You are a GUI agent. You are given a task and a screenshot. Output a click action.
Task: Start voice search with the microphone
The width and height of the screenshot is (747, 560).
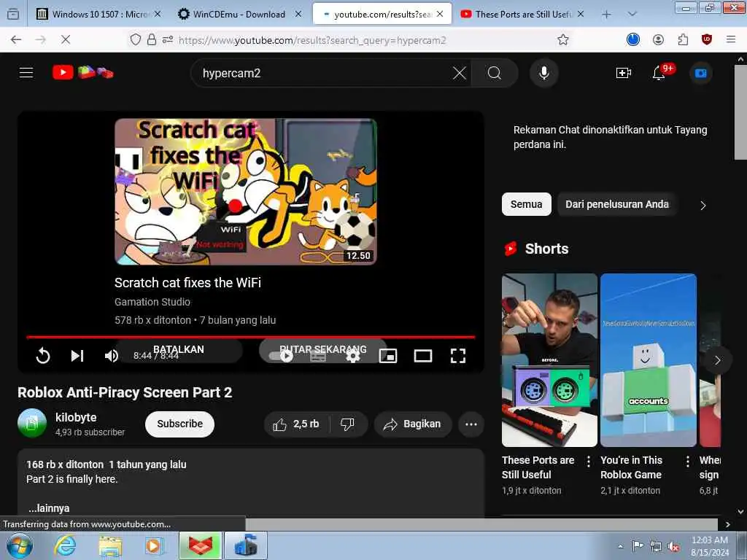543,73
